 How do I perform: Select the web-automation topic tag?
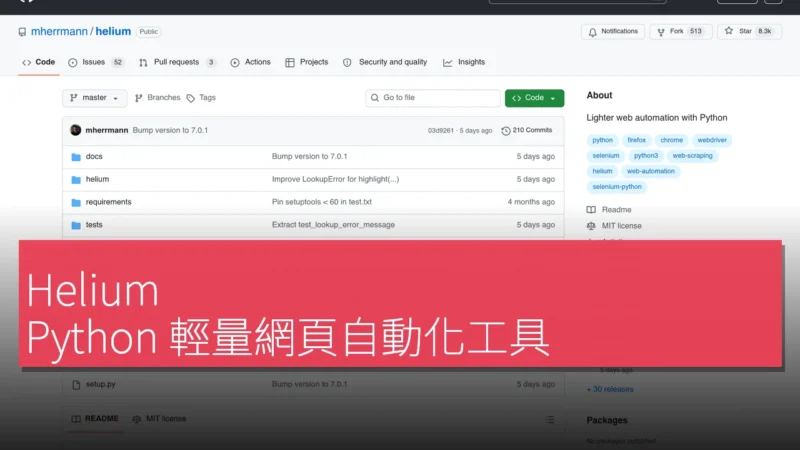coord(651,171)
